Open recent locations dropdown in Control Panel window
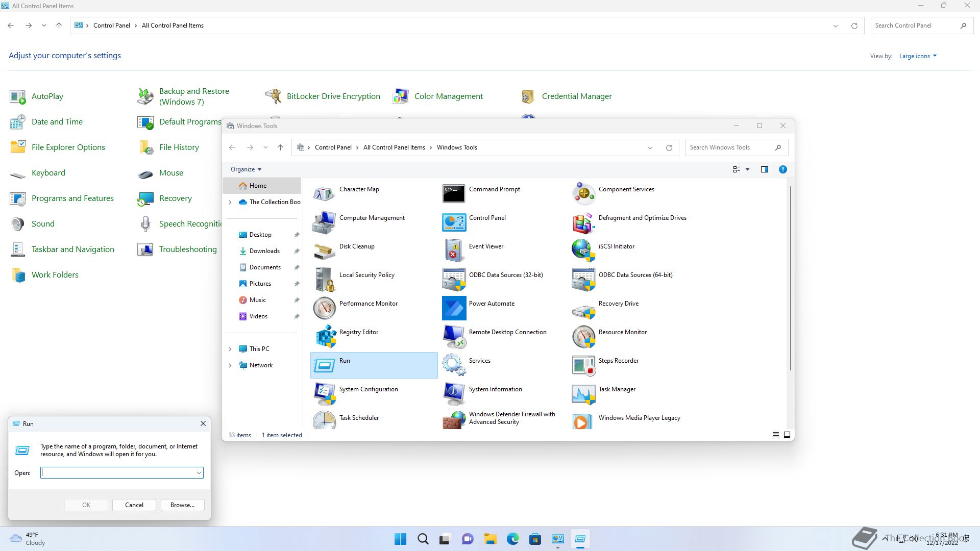980x551 pixels. click(x=44, y=26)
